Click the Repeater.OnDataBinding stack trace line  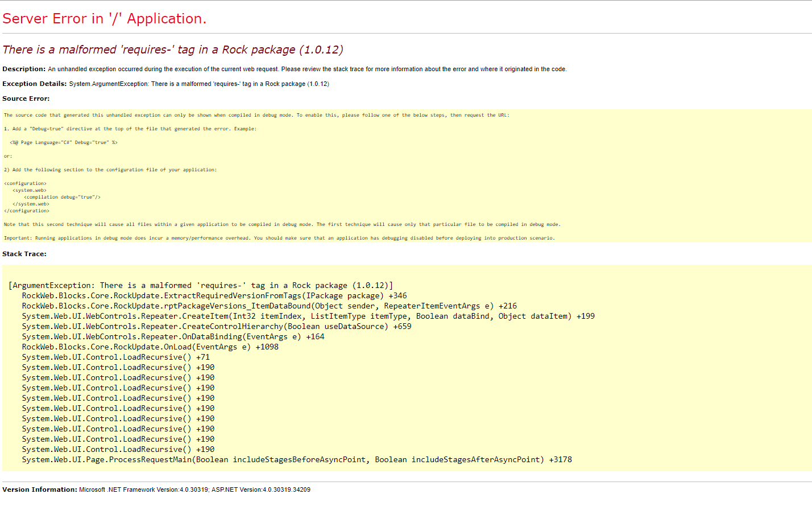[x=173, y=337]
